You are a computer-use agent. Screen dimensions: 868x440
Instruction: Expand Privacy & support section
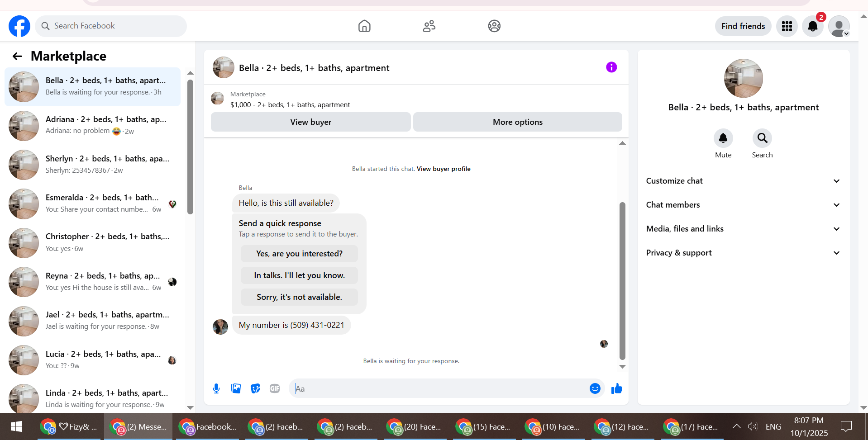click(x=743, y=253)
